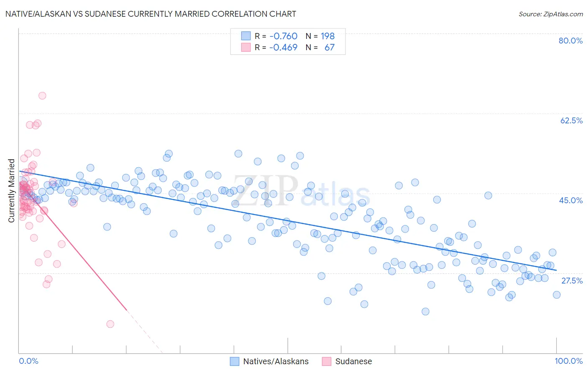Click the lowest pink Sudanese data point

coord(110,324)
